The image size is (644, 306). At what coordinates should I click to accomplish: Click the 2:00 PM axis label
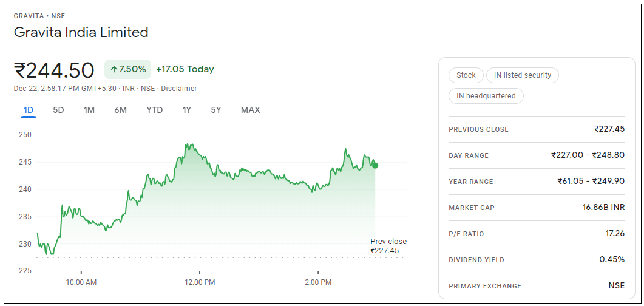tap(318, 282)
